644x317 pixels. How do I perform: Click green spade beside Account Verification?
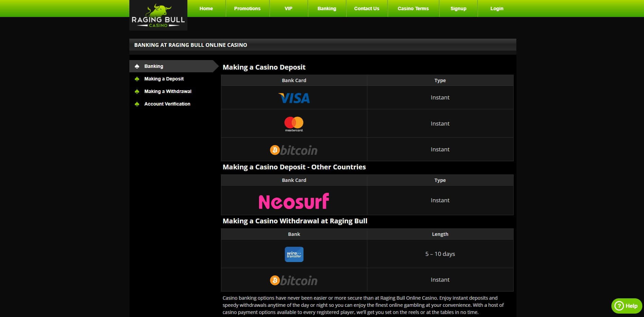(x=137, y=104)
